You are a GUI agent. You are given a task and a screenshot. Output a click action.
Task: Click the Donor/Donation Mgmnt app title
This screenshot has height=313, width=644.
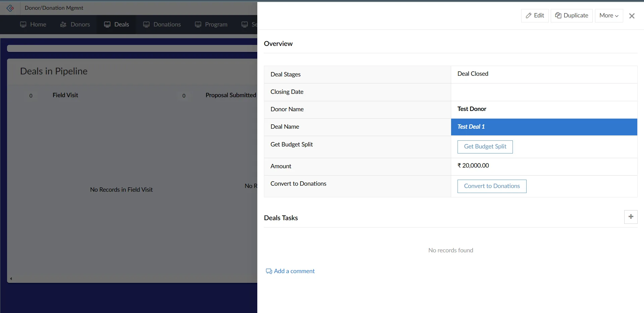point(54,8)
